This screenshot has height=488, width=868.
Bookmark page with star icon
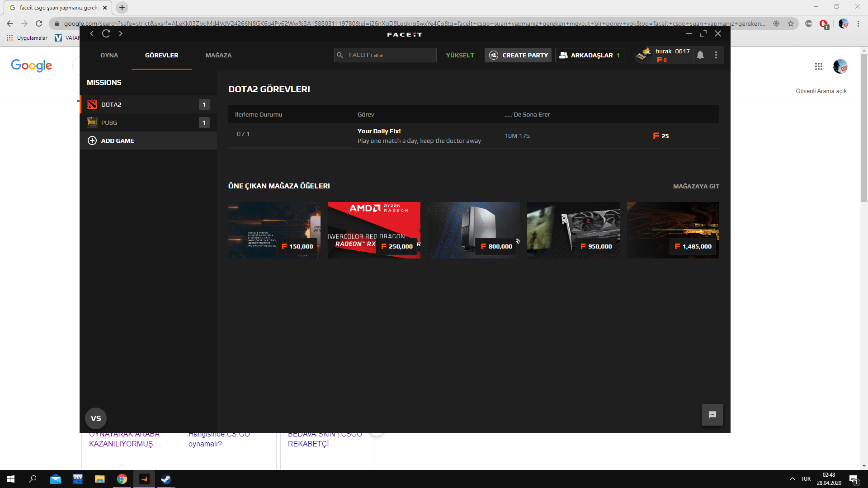tap(791, 23)
